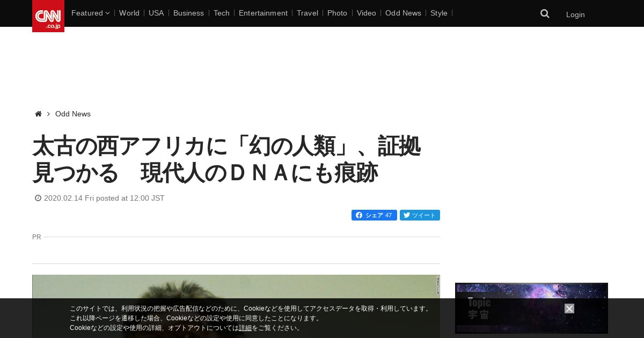Screen dimensions: 644x338
Task: Open the Photo section
Action: coord(337,13)
